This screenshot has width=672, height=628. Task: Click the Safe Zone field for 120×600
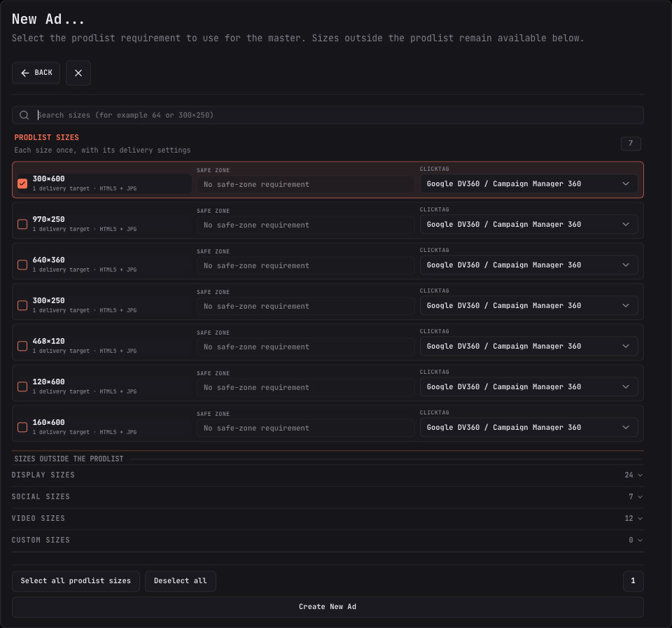306,388
